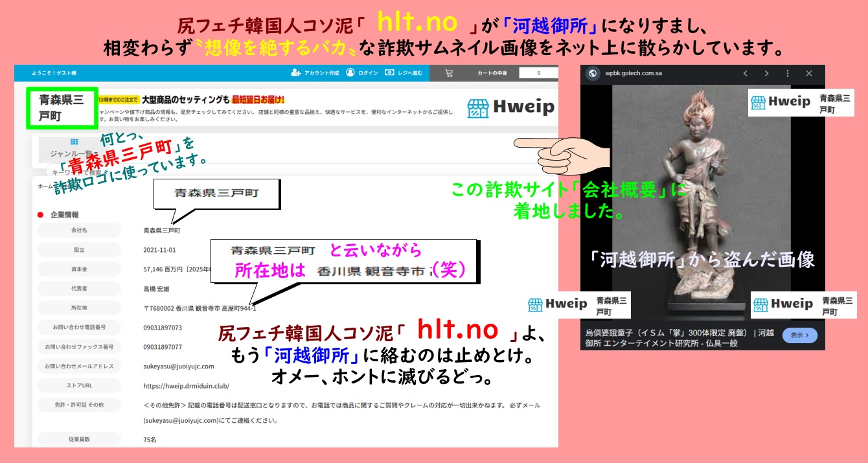Click the アカウント作成 link
This screenshot has width=868, height=463.
(x=322, y=73)
